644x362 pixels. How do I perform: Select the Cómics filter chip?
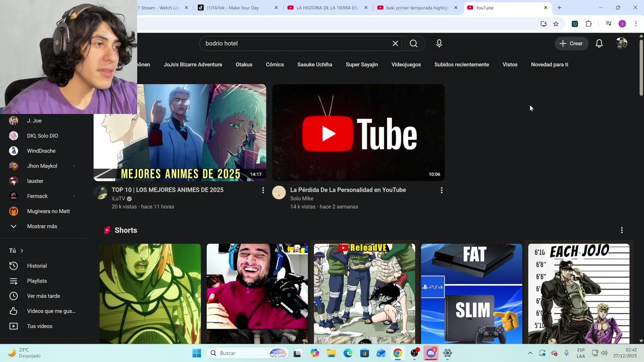[275, 64]
